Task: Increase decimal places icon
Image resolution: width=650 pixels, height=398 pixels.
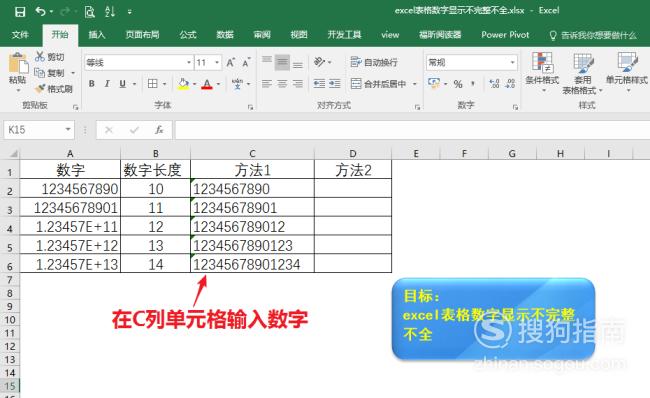Action: (494, 84)
